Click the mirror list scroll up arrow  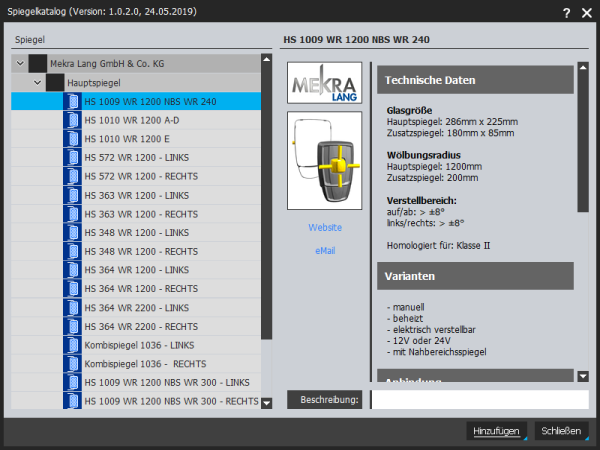coord(267,59)
